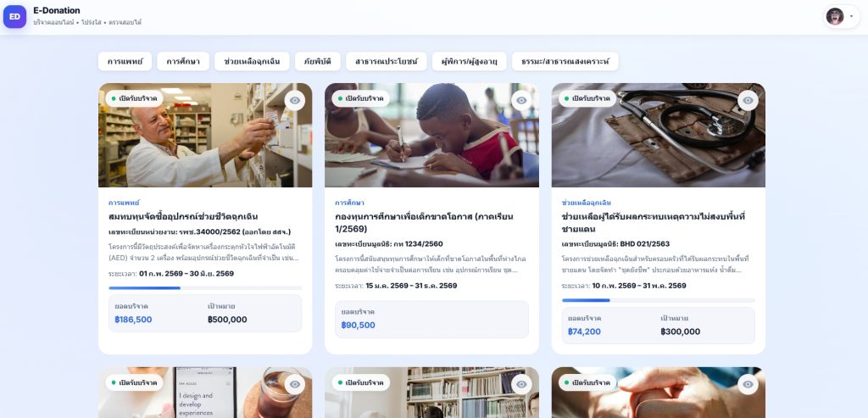The width and height of the screenshot is (868, 418).
Task: Choose the ผู้พิการ/ผู้สูงอายุ filter chip
Action: pos(470,61)
